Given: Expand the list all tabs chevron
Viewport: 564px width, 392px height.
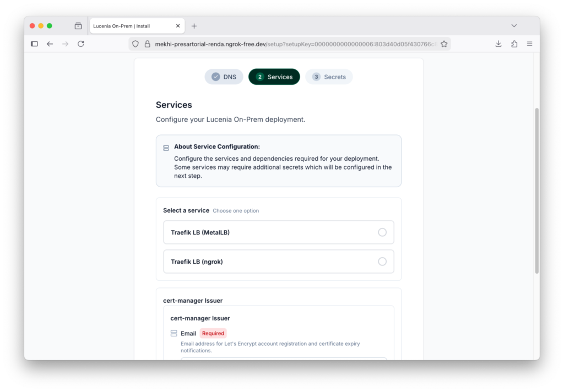Looking at the screenshot, I should (514, 26).
